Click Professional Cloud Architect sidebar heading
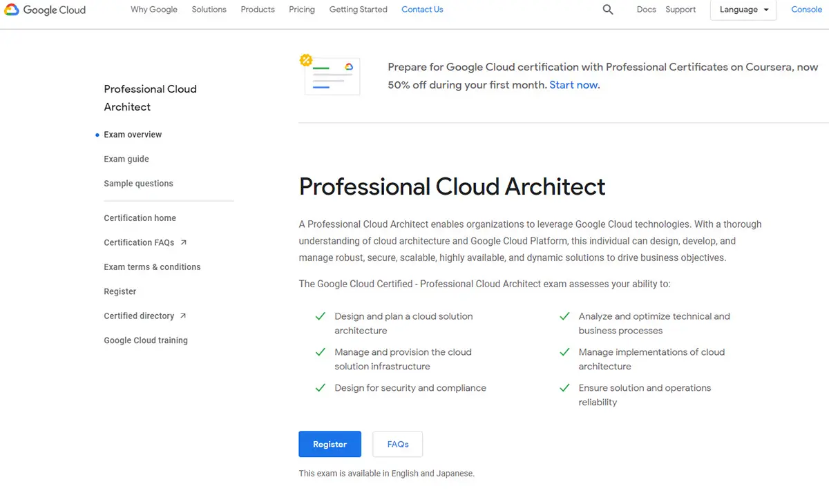 pos(150,98)
